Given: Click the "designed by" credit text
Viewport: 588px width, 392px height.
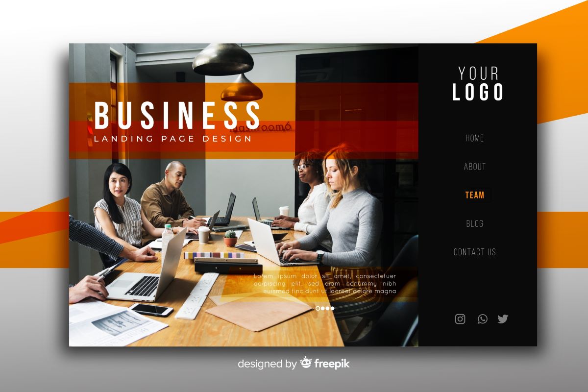Looking at the screenshot, I should (267, 364).
